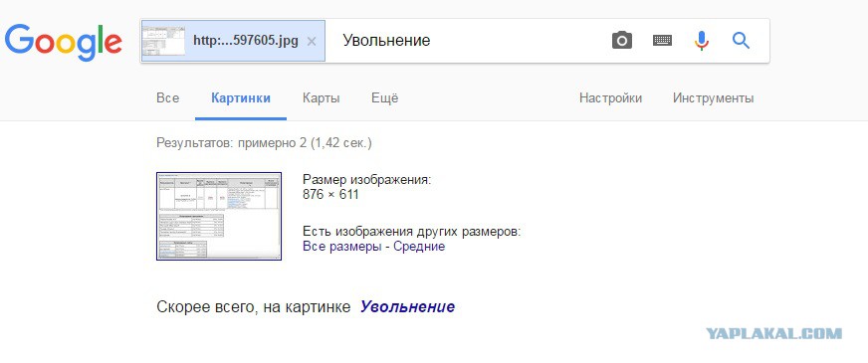Open the Google logo homepage link
Viewport: 868px width, 363px height.
tap(63, 42)
